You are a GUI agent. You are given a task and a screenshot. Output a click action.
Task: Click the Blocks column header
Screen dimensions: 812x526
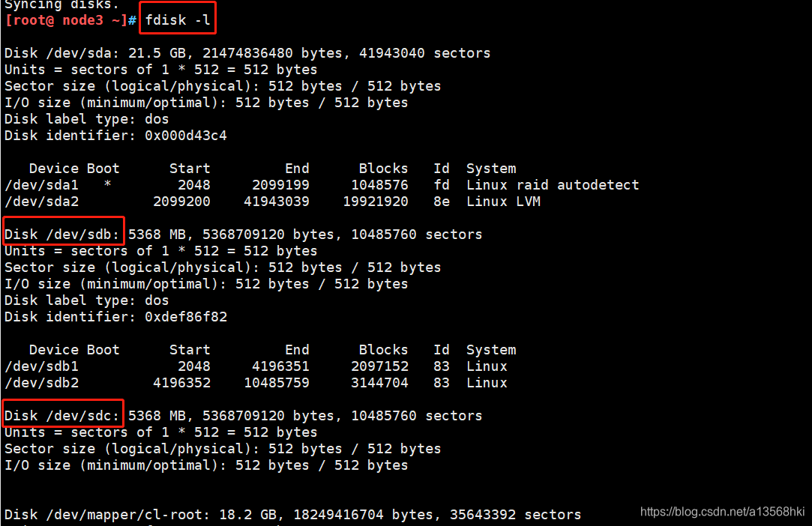[383, 168]
